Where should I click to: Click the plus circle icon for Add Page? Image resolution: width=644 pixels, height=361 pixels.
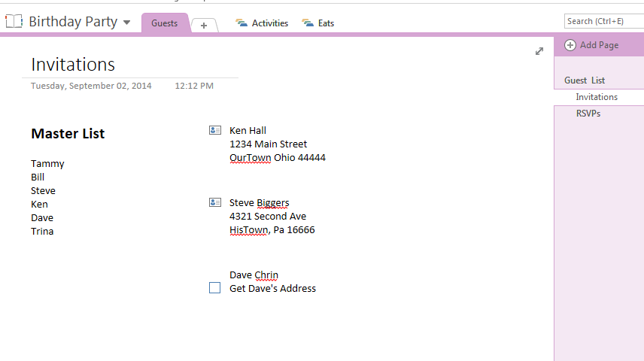pyautogui.click(x=570, y=45)
